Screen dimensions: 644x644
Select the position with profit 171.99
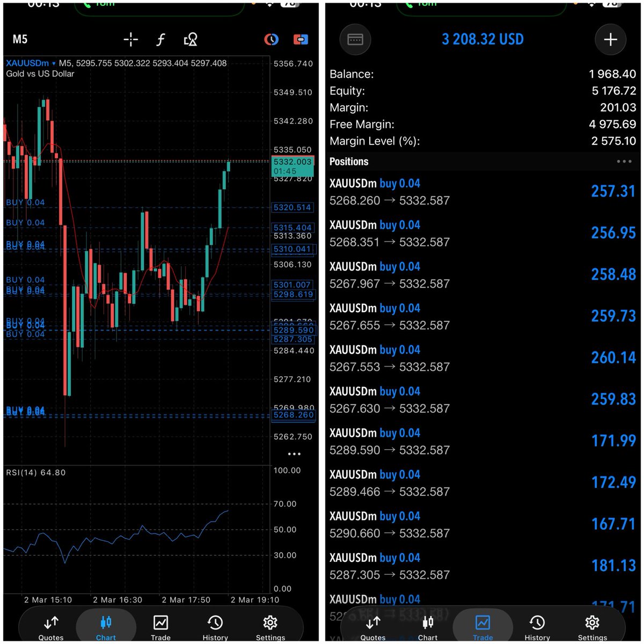click(483, 441)
